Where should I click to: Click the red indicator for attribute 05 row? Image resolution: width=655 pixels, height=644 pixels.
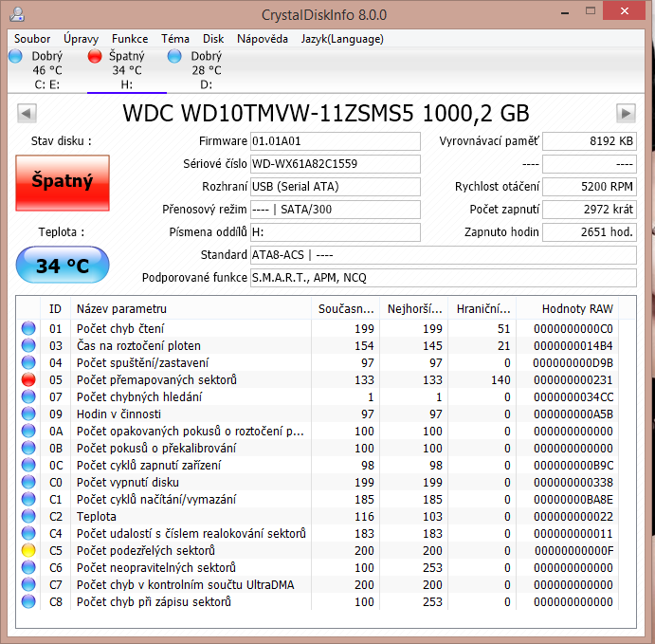[x=28, y=379]
